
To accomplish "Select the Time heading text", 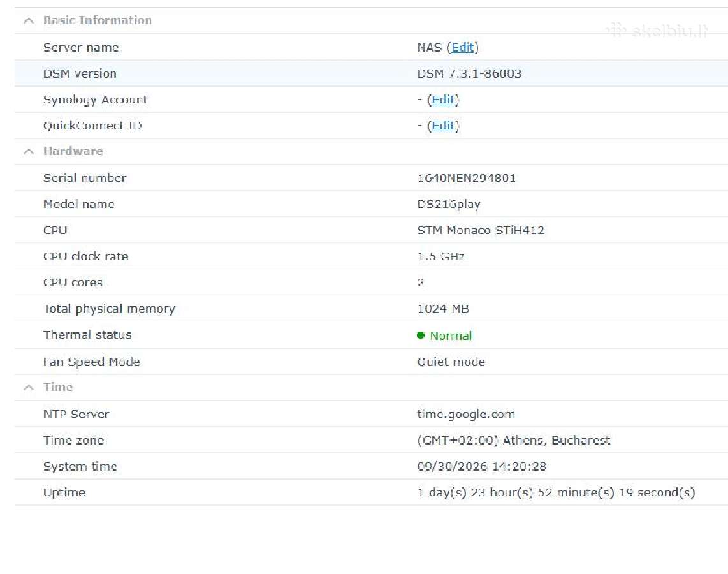I will tap(57, 387).
